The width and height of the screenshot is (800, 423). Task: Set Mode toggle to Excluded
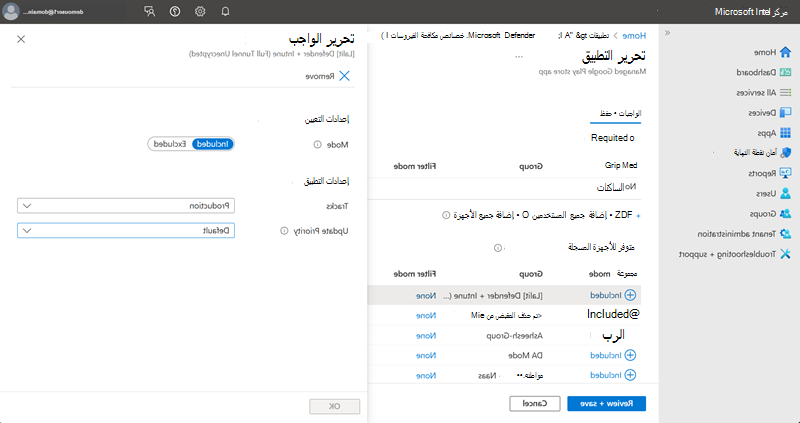coord(170,144)
